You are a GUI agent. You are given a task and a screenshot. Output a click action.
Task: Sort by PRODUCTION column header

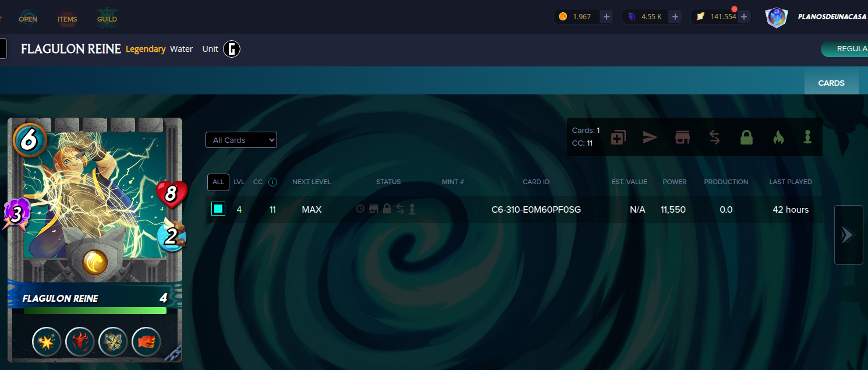(x=726, y=182)
